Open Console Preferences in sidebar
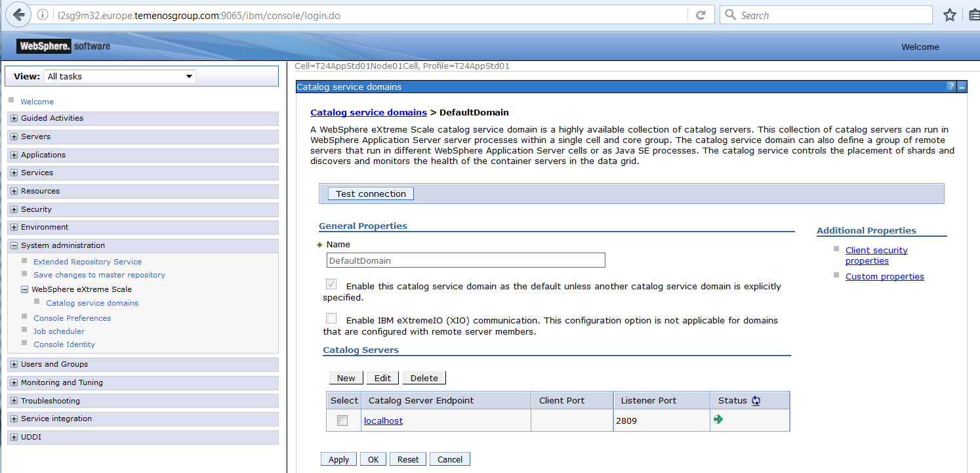The image size is (980, 473). tap(72, 318)
